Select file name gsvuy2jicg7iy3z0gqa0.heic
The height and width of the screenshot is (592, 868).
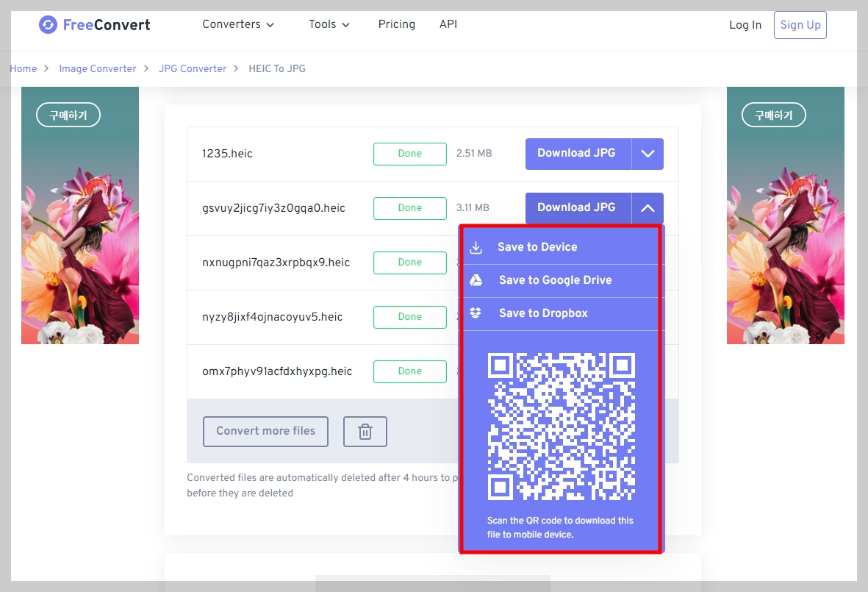point(273,208)
